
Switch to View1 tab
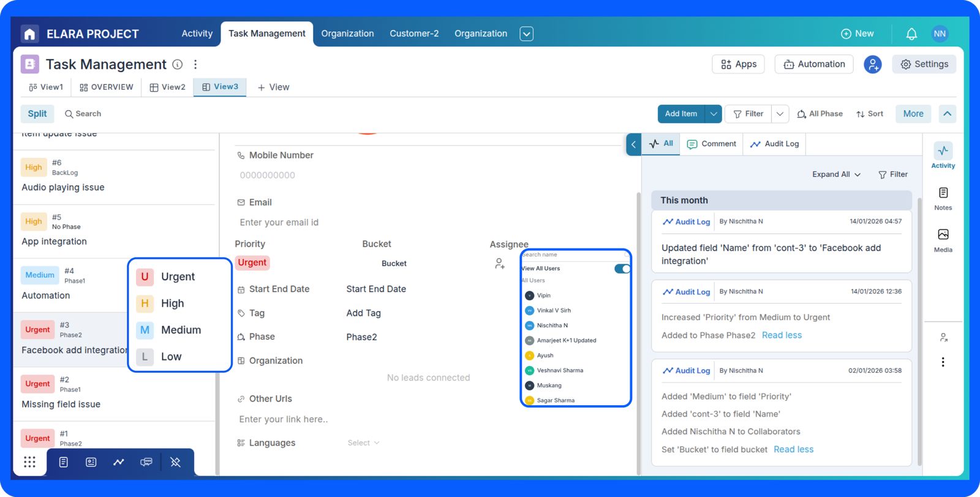tap(46, 88)
